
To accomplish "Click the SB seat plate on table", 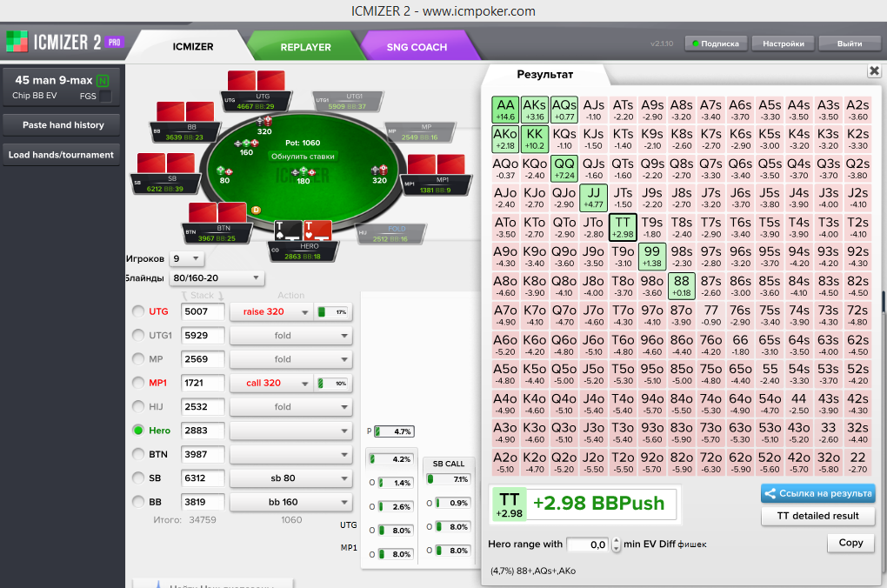I will pos(166,184).
